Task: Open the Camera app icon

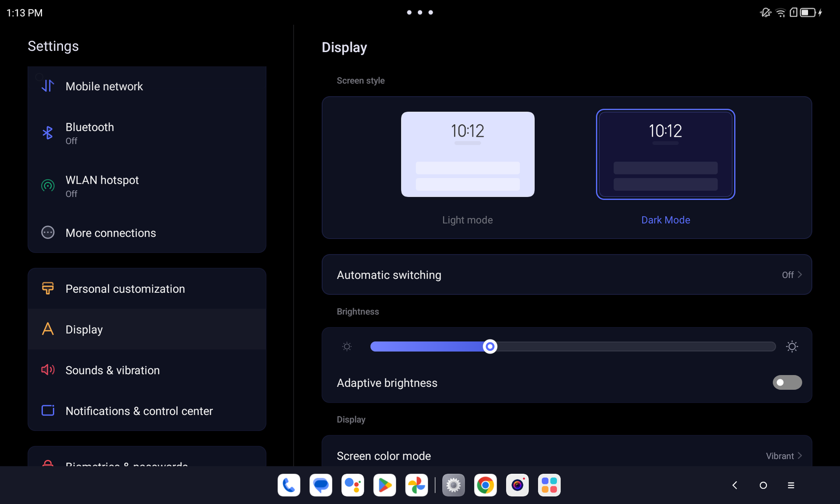Action: point(517,485)
